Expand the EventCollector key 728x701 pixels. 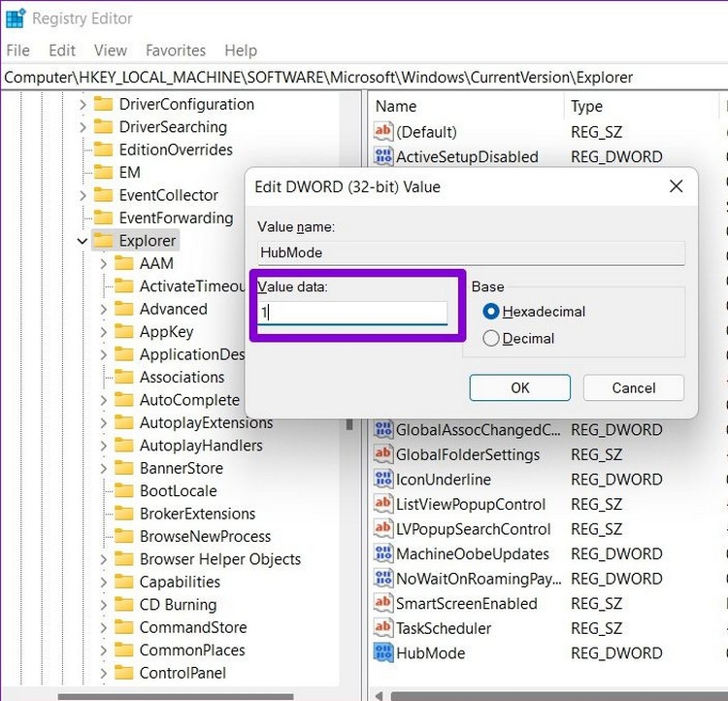click(x=83, y=195)
